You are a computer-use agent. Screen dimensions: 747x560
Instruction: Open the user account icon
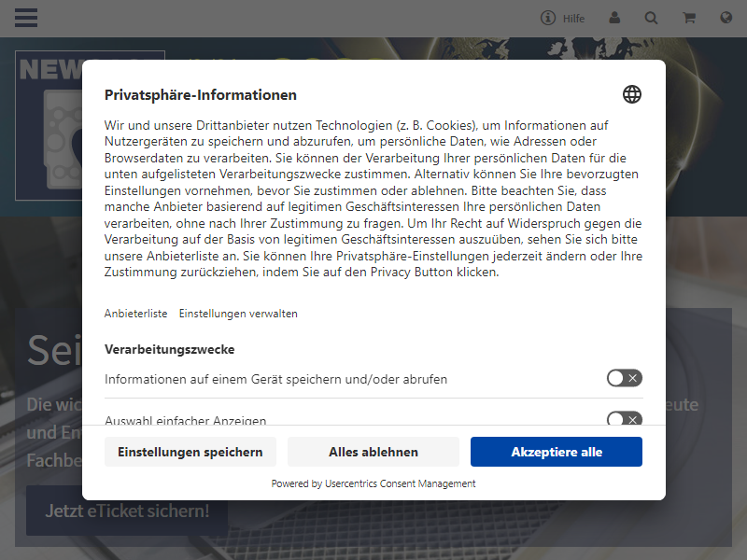(x=614, y=18)
